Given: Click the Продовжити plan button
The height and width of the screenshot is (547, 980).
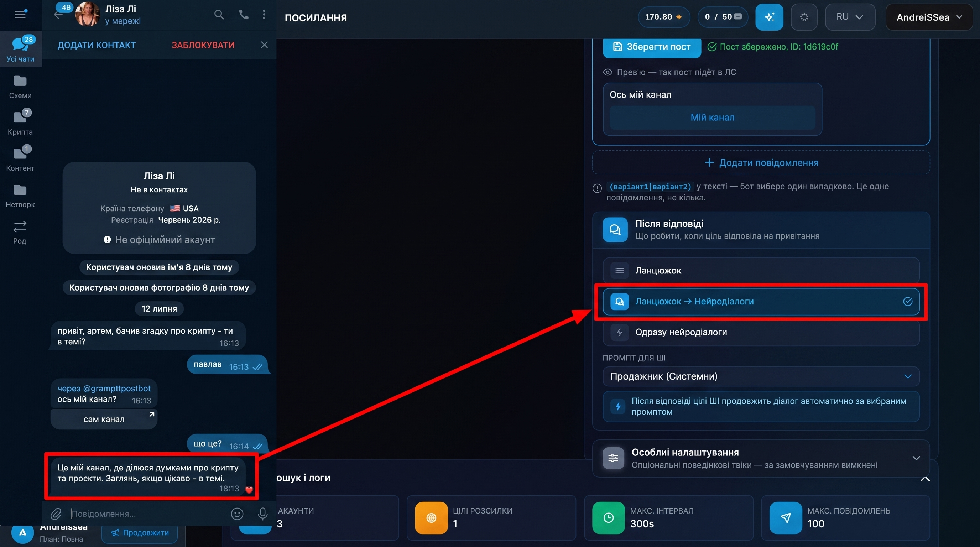Looking at the screenshot, I should (x=140, y=532).
